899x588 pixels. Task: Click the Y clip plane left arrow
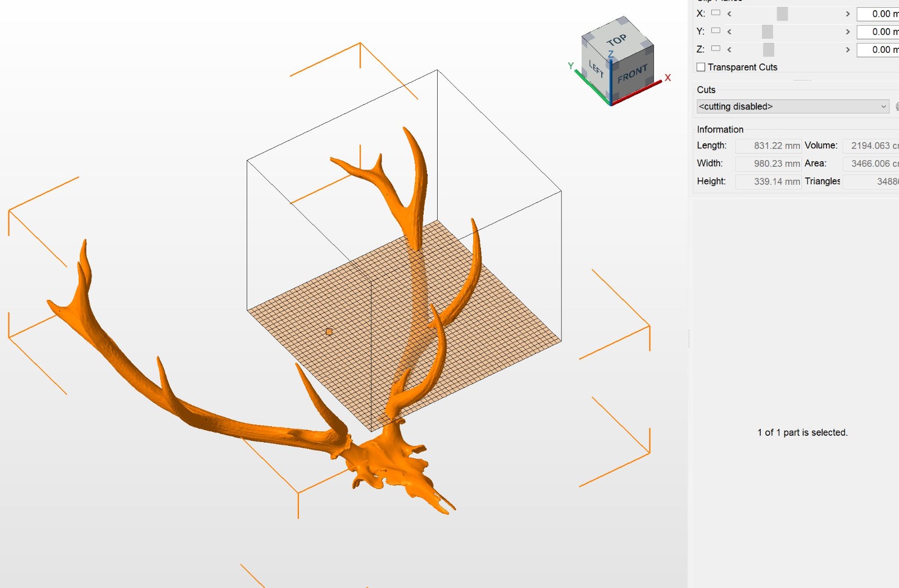point(729,31)
